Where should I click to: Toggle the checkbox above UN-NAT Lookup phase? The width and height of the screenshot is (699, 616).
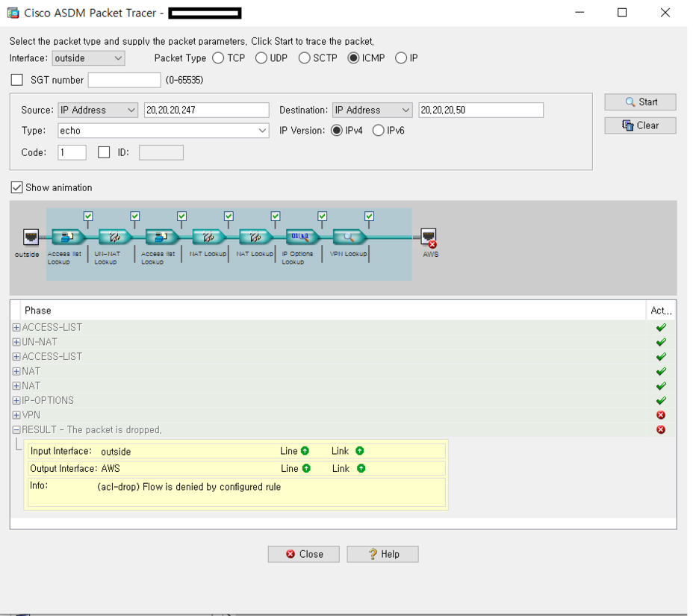coord(135,217)
